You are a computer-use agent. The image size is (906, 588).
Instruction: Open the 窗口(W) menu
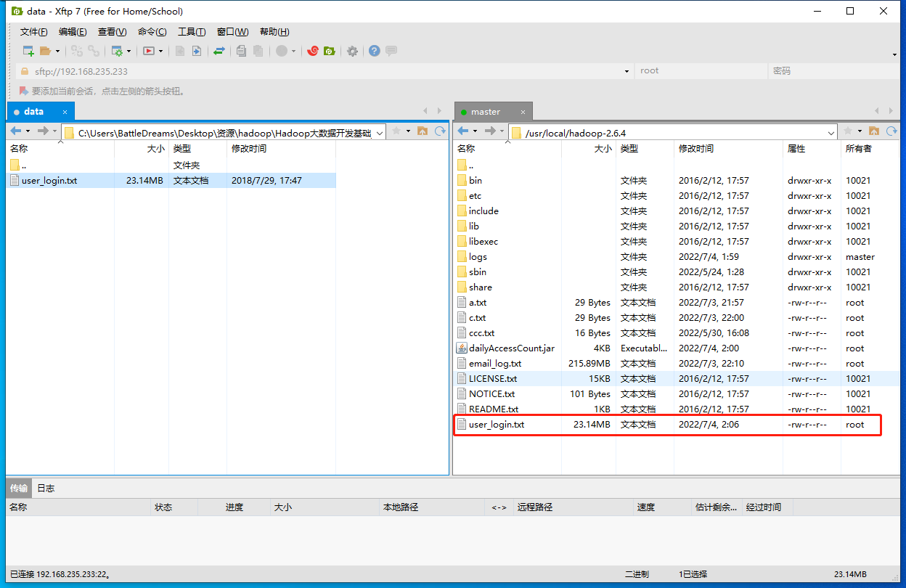point(232,32)
